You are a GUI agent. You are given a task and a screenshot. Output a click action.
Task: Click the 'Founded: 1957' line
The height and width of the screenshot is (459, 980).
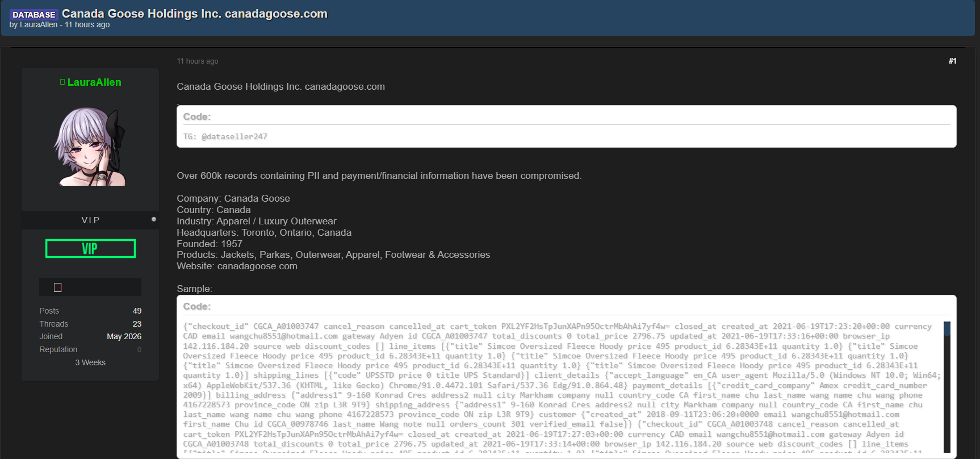click(210, 244)
